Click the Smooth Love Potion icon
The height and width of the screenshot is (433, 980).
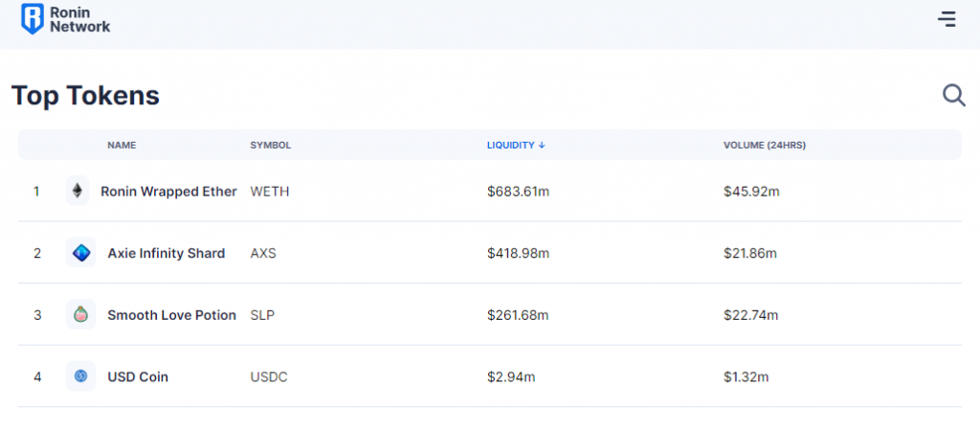coord(79,315)
